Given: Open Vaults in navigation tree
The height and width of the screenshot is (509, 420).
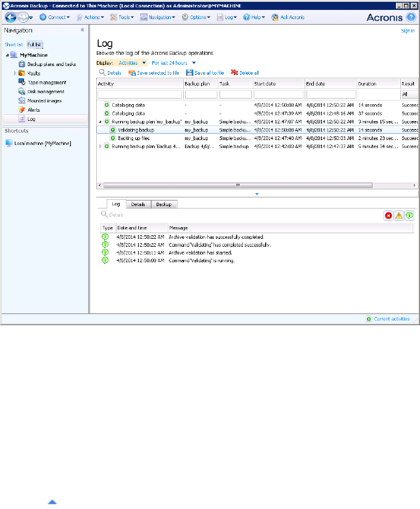Looking at the screenshot, I should click(x=34, y=73).
